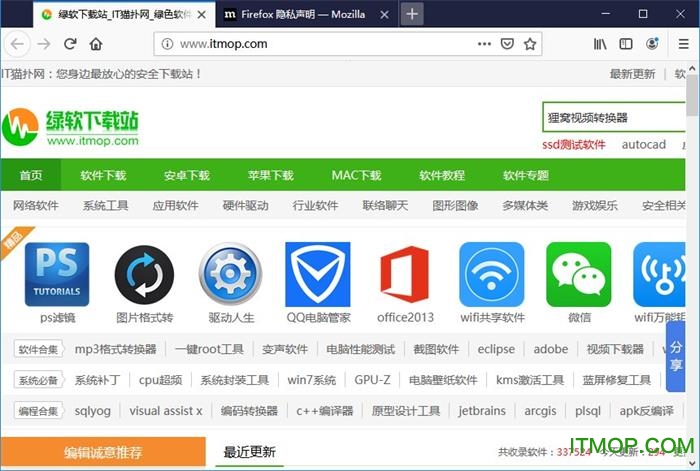The image size is (700, 471).
Task: Open the 软件教程 menu item
Action: 442,175
